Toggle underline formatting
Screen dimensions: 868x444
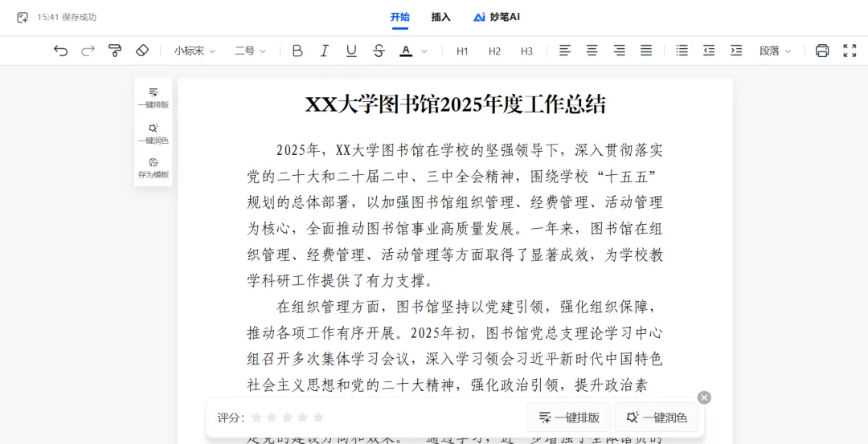coord(351,51)
